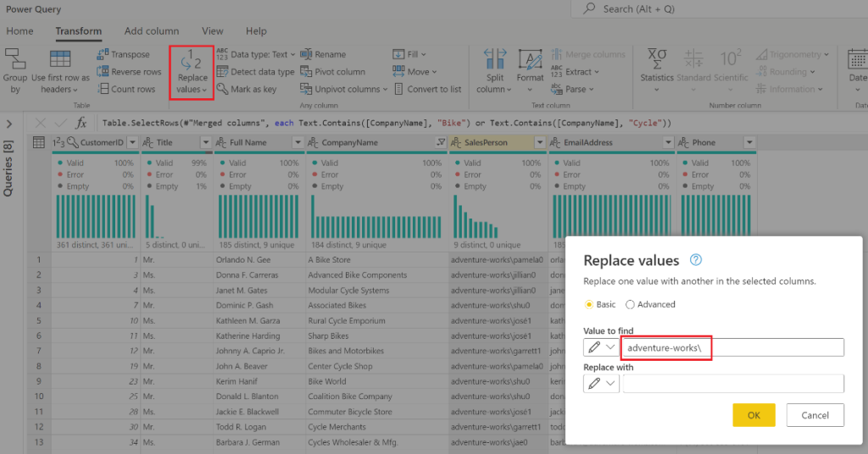Open the View tab
Screen dimensions: 868x454
click(x=213, y=31)
